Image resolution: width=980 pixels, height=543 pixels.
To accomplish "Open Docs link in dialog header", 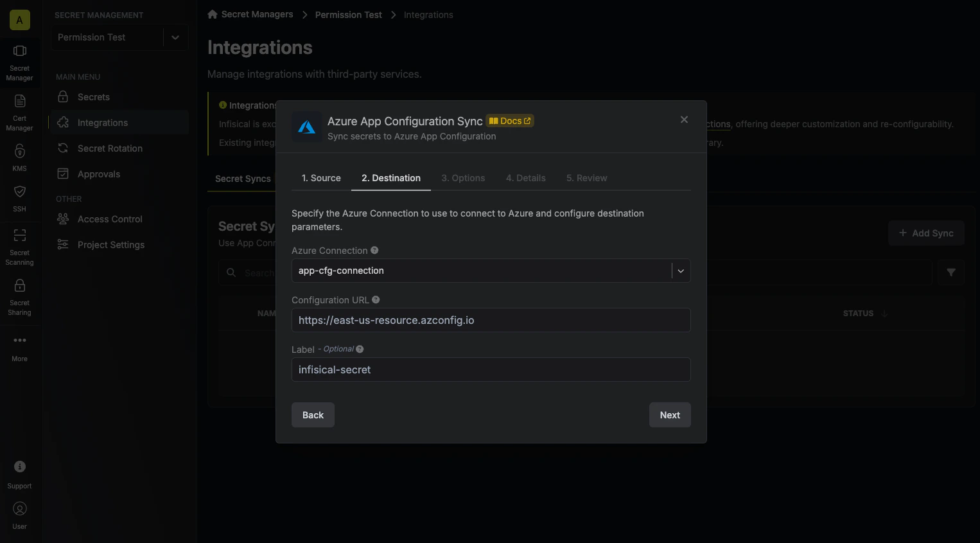I will 510,121.
